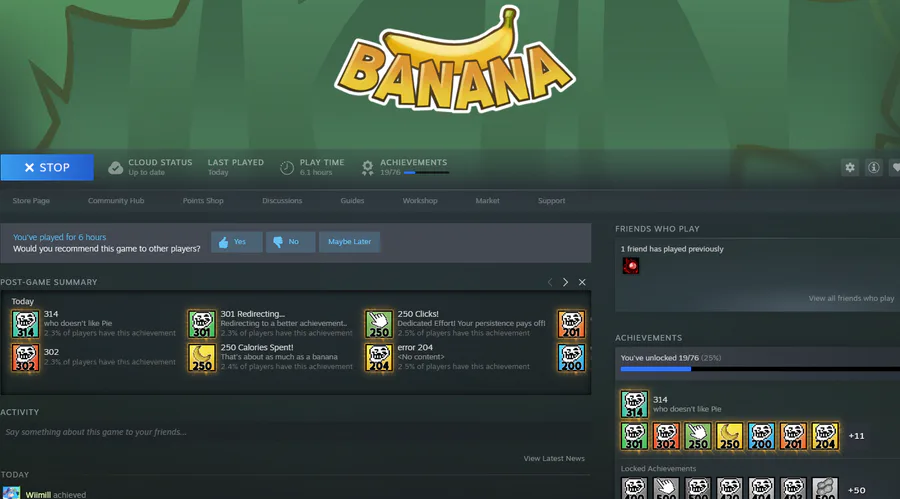
Task: Click 301 Redirecting achievement icon in summary
Action: coord(202,324)
